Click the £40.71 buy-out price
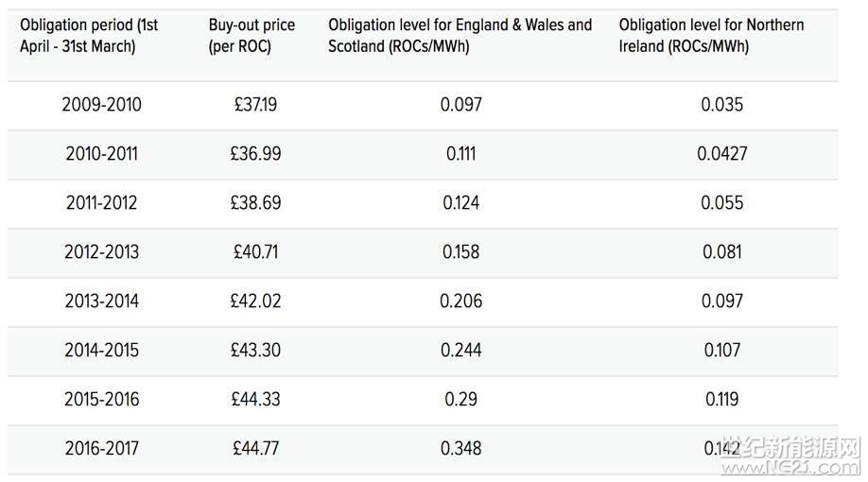 (x=255, y=252)
